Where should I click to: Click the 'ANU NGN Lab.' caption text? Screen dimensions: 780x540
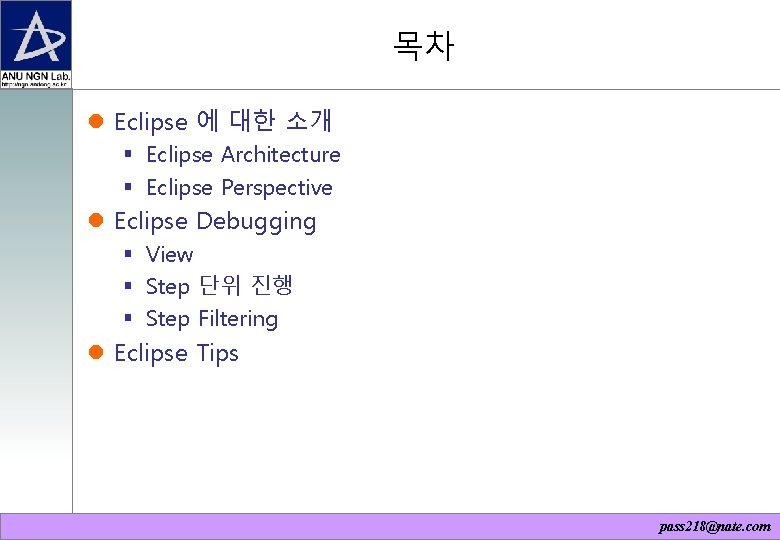36,76
